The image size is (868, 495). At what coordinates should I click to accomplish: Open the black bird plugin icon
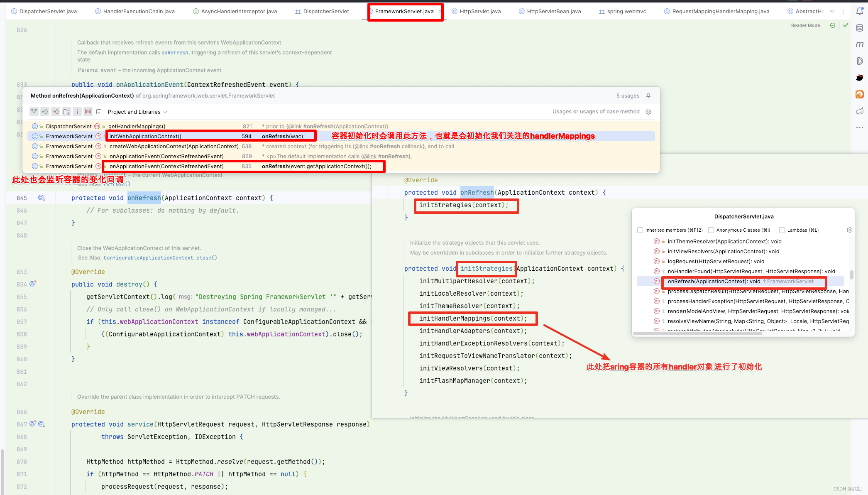859,78
